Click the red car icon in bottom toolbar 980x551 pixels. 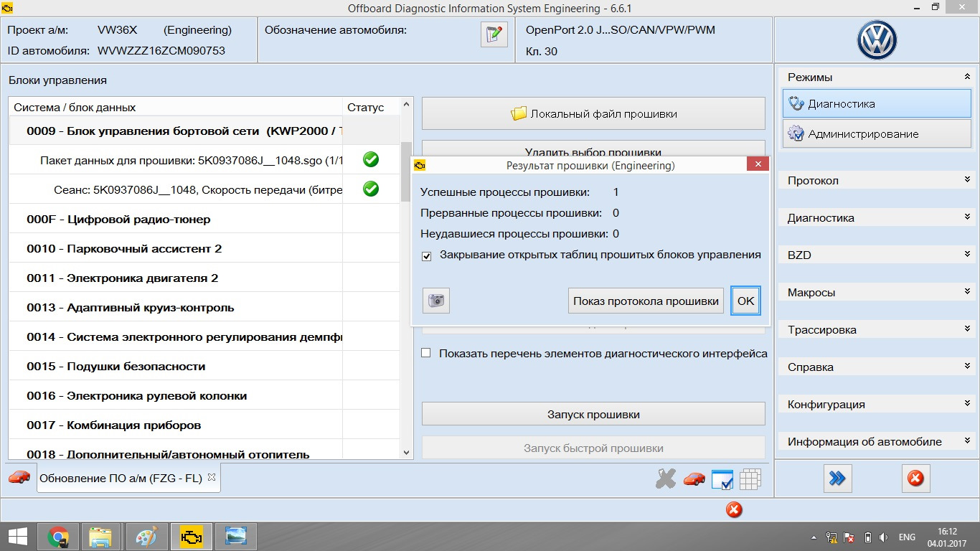pos(694,479)
